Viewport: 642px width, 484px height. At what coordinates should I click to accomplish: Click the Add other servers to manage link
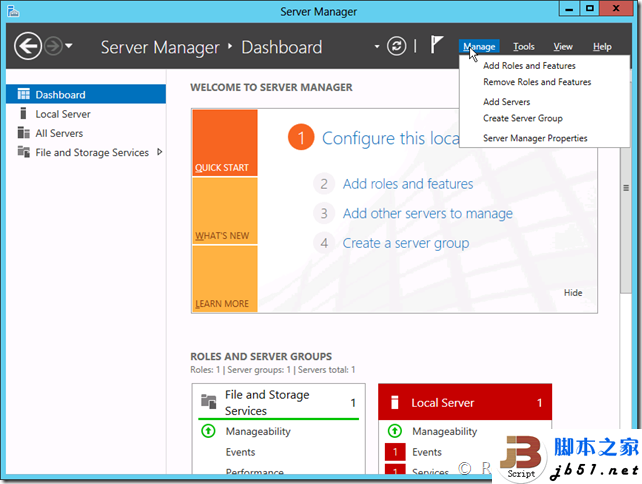tap(427, 213)
